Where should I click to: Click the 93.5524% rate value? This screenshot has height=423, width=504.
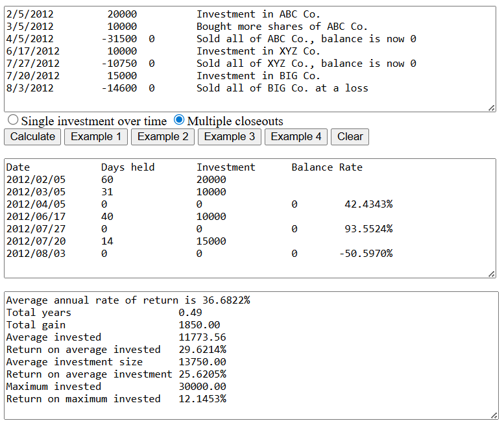click(x=368, y=229)
